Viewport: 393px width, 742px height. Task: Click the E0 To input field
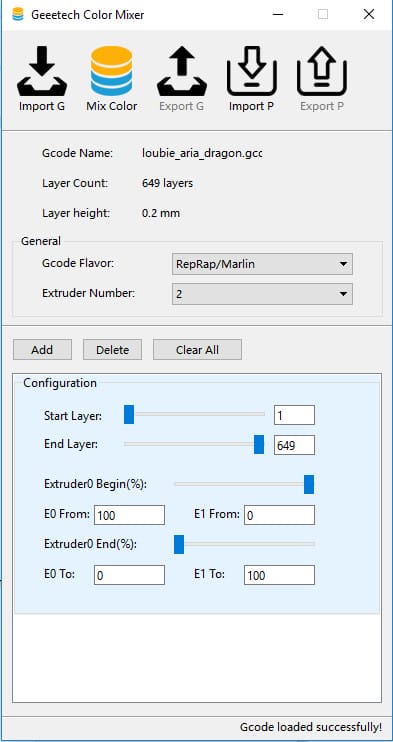129,575
